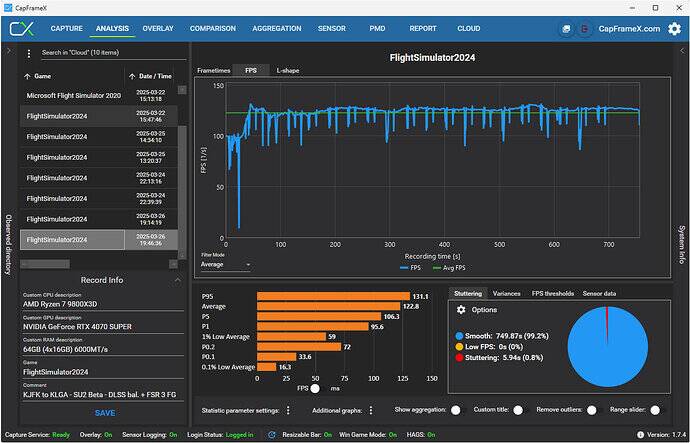Screen dimensions: 690x443
Task: Select FlightSimulator2024 record dated 2025-03-22
Action: point(99,116)
